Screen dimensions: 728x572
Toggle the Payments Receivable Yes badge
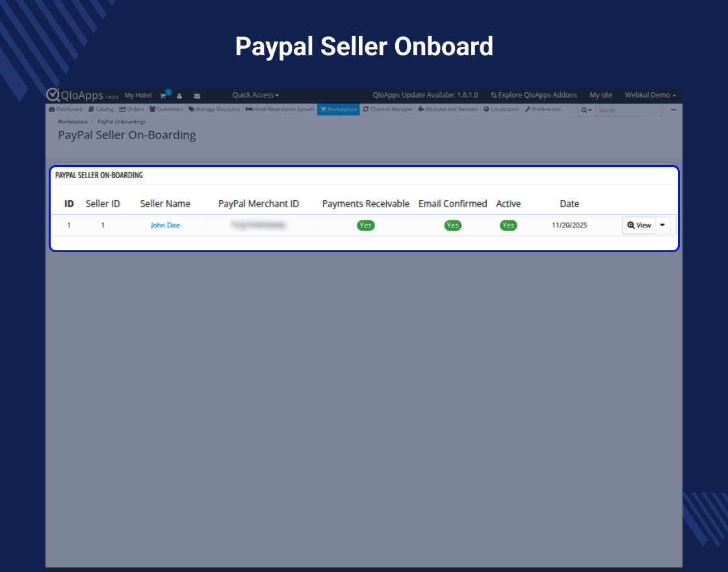tap(366, 226)
